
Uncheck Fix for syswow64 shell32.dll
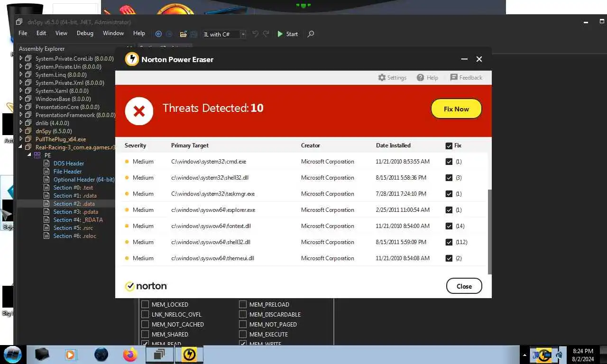(449, 242)
